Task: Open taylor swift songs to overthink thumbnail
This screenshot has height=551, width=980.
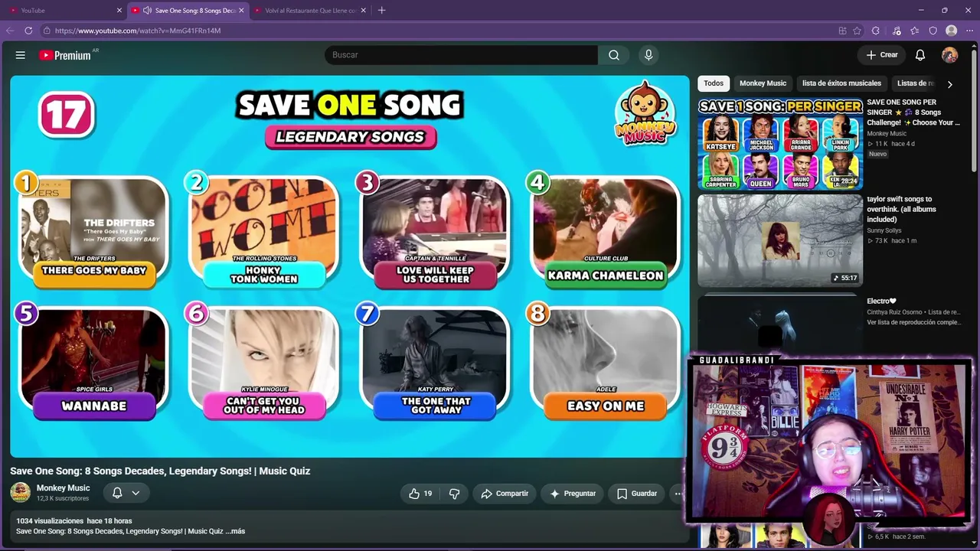Action: point(780,240)
